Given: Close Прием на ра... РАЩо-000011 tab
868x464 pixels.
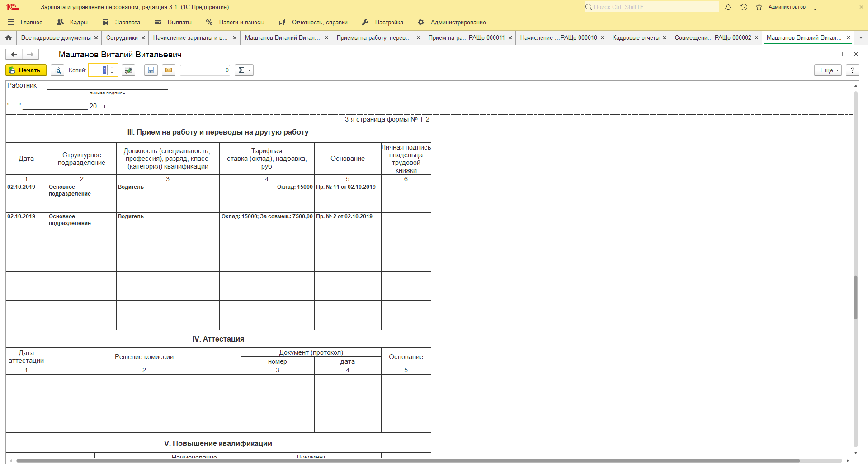Looking at the screenshot, I should coord(510,38).
